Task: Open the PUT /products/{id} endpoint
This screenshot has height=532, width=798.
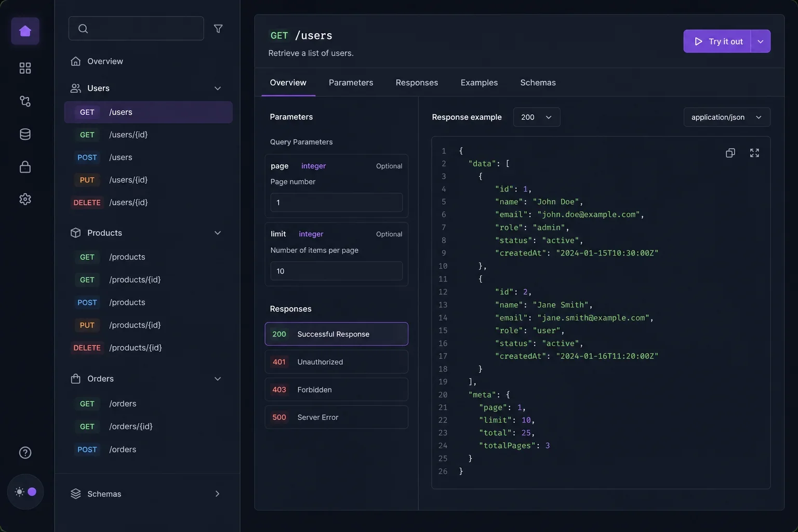Action: pos(148,325)
